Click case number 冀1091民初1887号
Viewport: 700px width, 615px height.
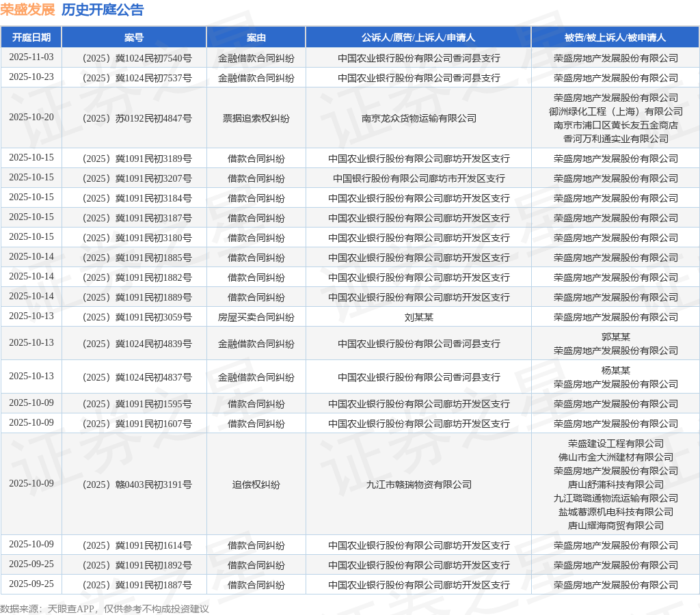pyautogui.click(x=137, y=585)
